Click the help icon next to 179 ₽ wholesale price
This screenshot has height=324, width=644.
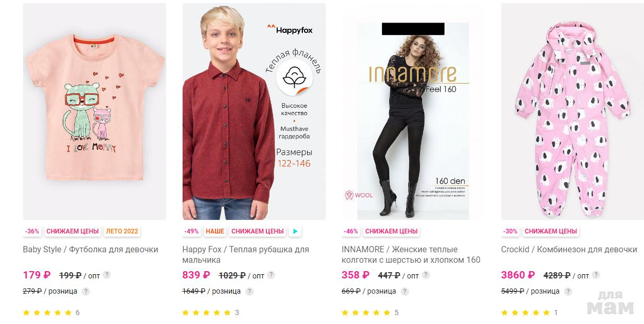coord(107,275)
